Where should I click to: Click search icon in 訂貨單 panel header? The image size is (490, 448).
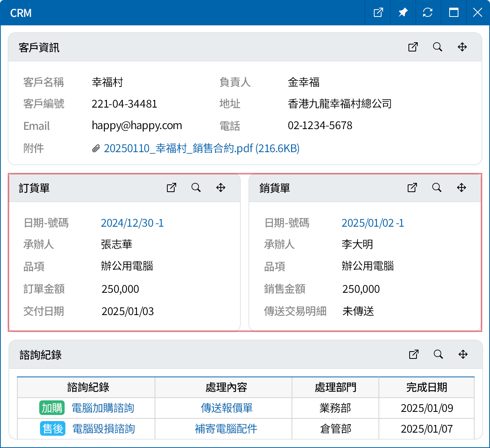196,187
